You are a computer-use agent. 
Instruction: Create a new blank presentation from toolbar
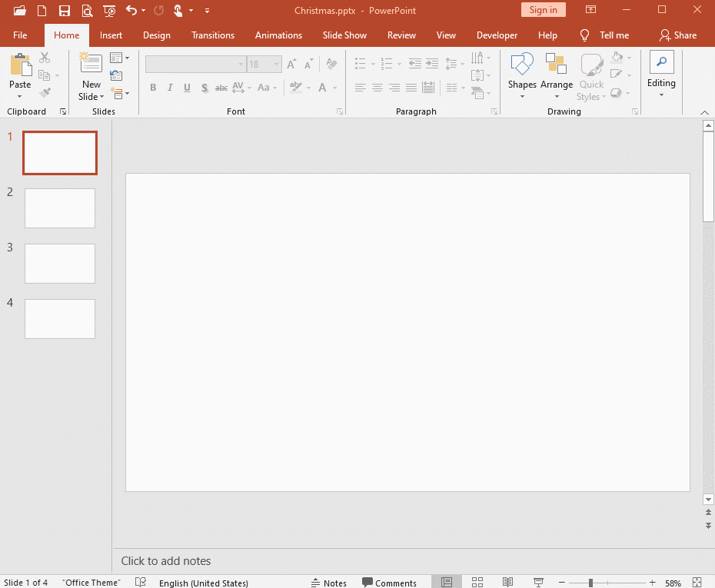pos(42,11)
